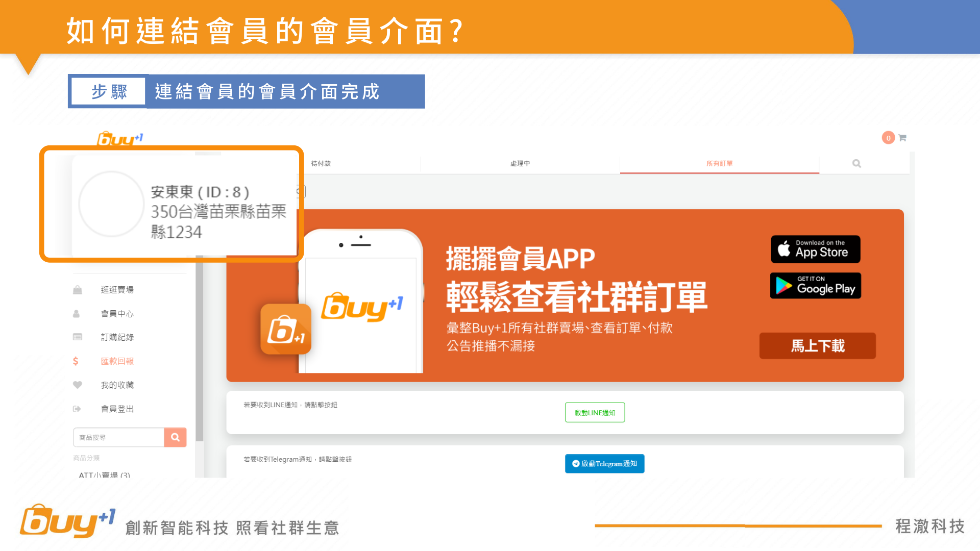
Task: Click the 我的收藏 heart icon
Action: [x=78, y=385]
